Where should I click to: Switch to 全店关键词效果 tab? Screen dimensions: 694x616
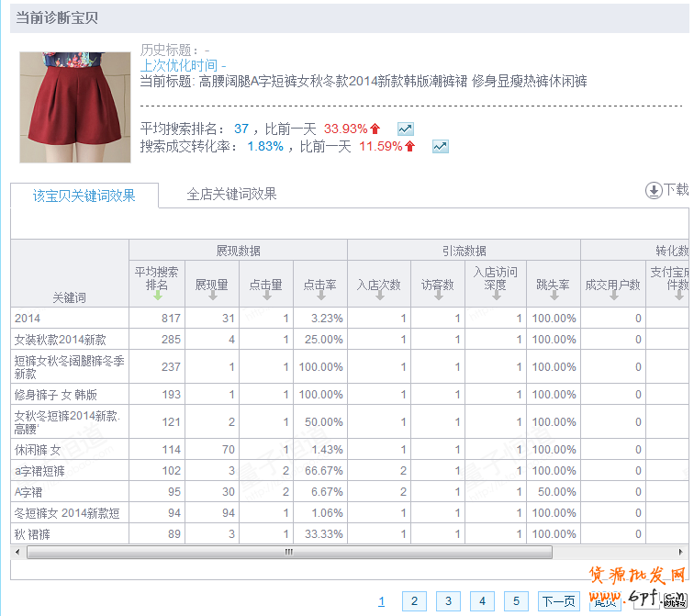coord(231,195)
